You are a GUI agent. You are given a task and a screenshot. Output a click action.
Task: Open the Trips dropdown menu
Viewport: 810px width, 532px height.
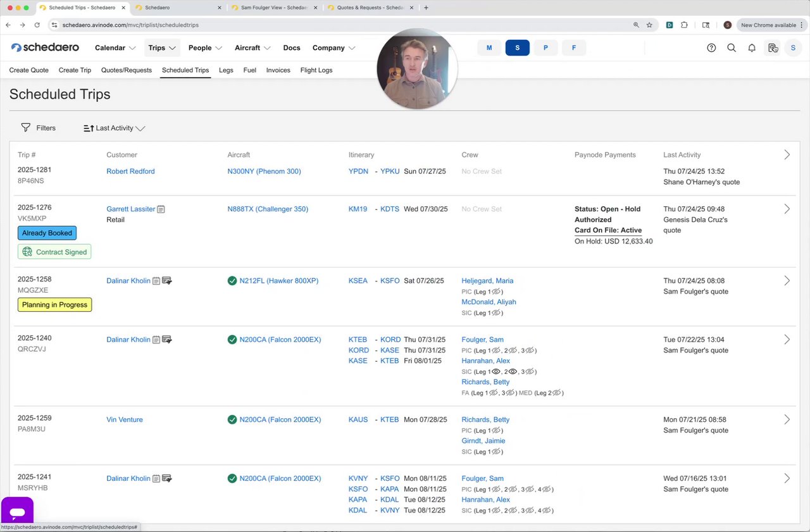[x=162, y=48]
